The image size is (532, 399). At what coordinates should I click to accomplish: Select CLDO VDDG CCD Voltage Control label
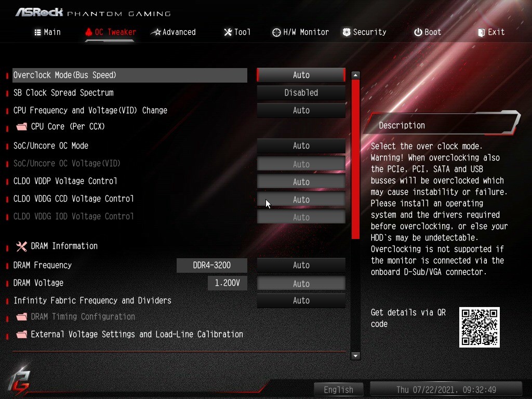tap(74, 198)
